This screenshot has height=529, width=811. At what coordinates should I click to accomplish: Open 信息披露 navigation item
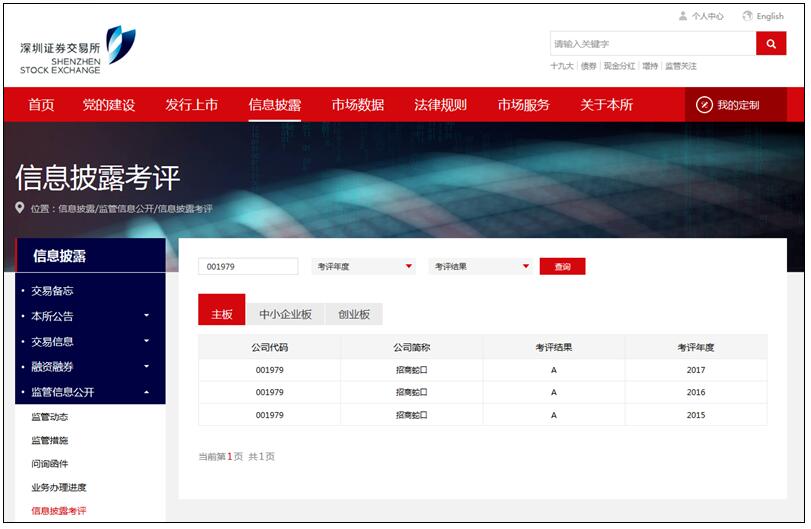point(275,105)
